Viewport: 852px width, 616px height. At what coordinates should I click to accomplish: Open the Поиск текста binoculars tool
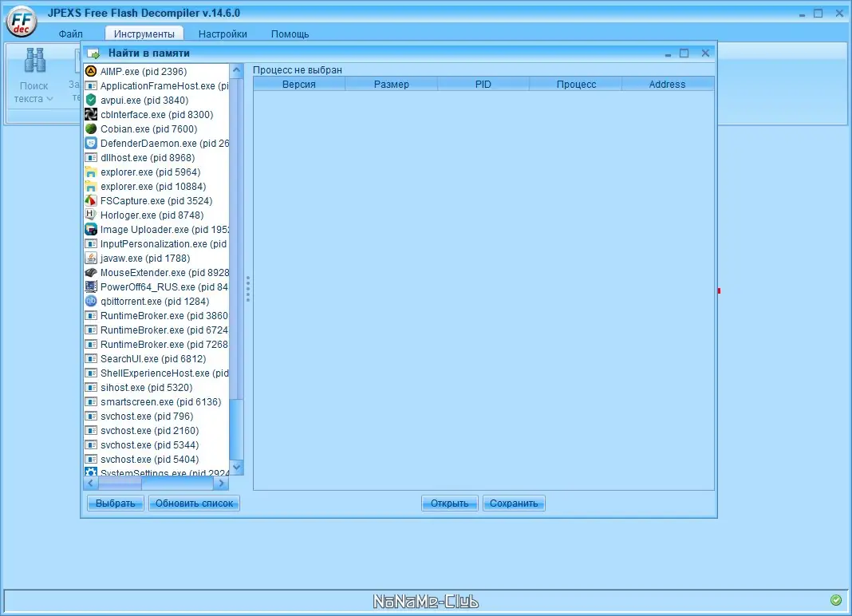point(34,60)
